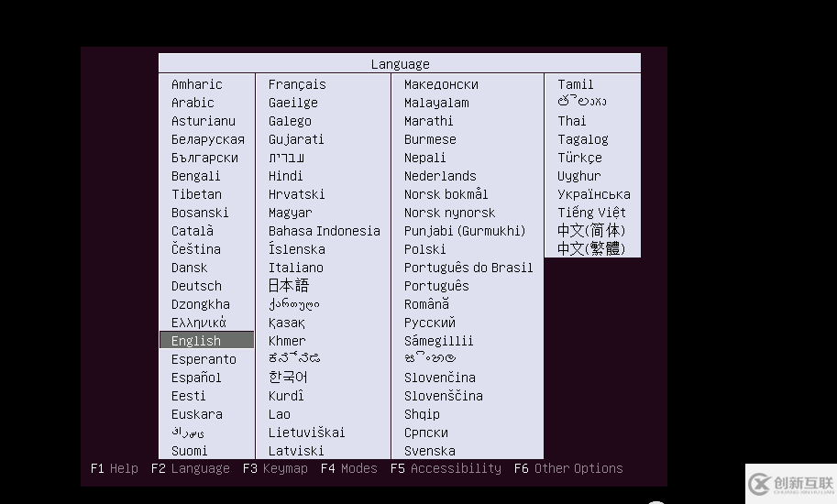Choose Svenska language
The height and width of the screenshot is (504, 837).
click(x=429, y=451)
